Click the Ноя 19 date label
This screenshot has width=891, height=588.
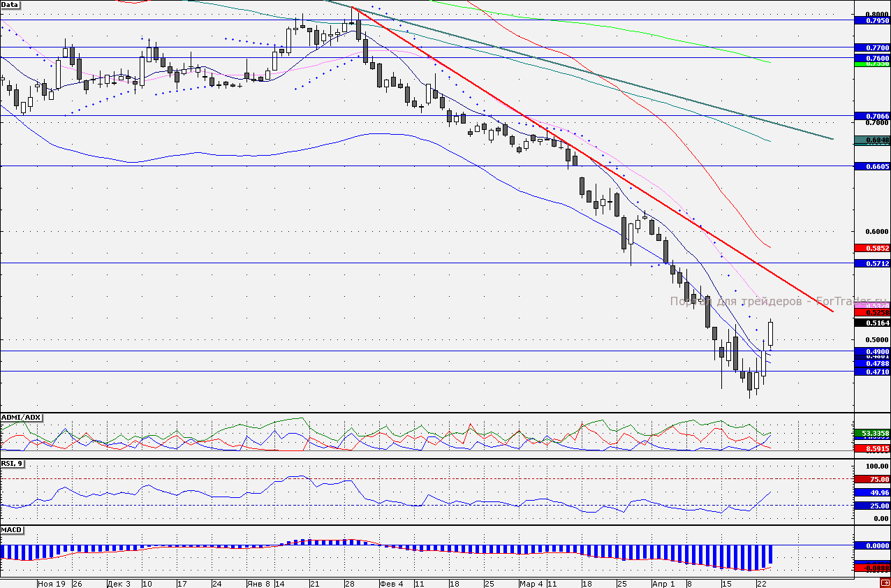(x=52, y=583)
